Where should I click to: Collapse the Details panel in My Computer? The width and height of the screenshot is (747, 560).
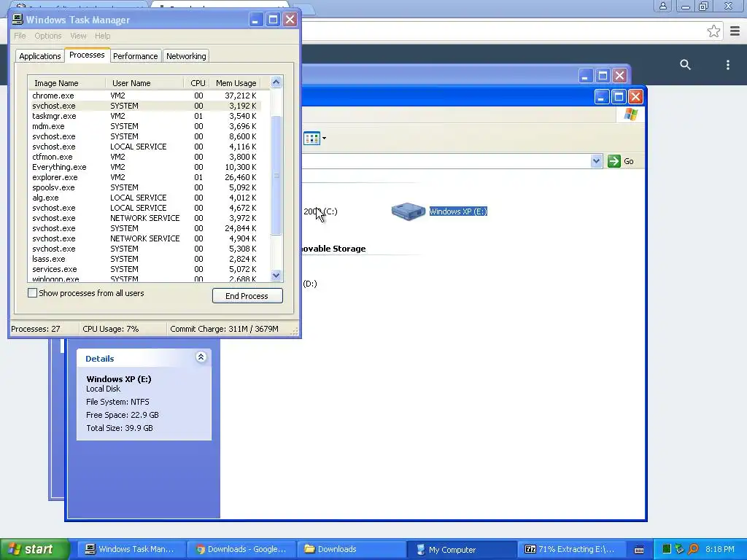(x=201, y=357)
